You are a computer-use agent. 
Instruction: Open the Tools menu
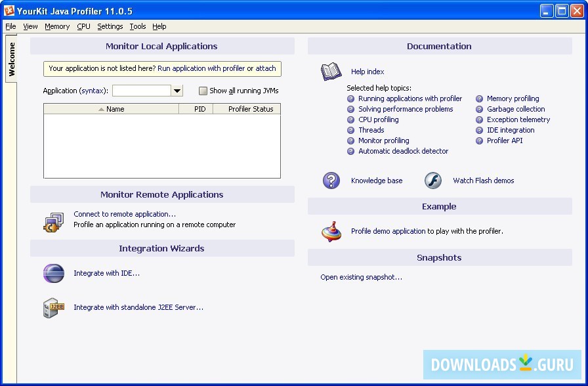(138, 26)
